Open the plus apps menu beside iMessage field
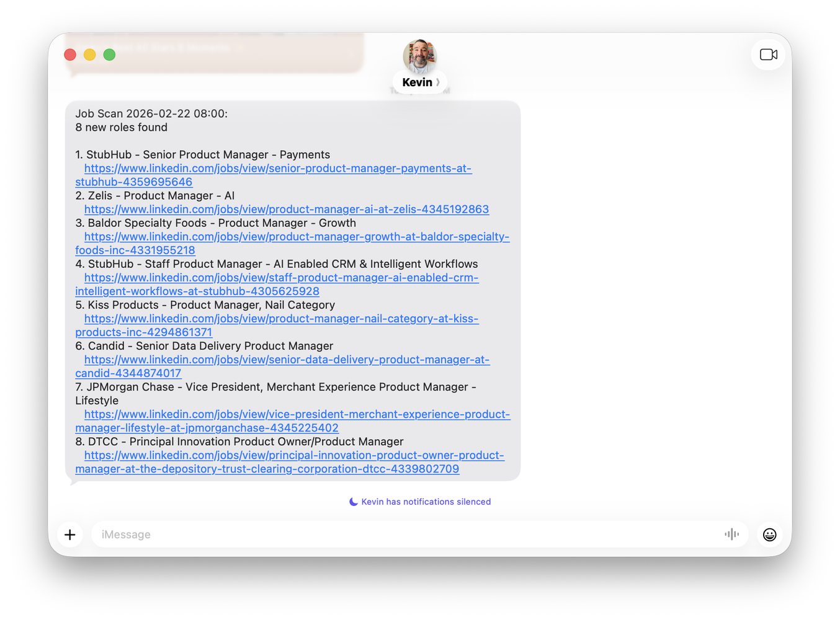Image resolution: width=840 pixels, height=620 pixels. click(x=70, y=534)
